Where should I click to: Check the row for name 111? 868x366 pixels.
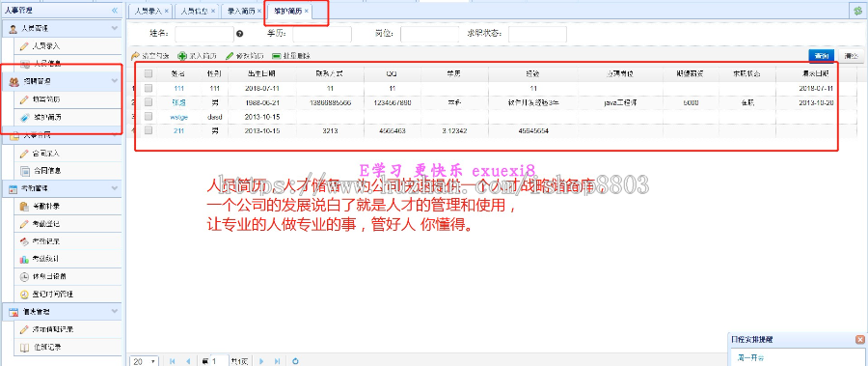149,88
